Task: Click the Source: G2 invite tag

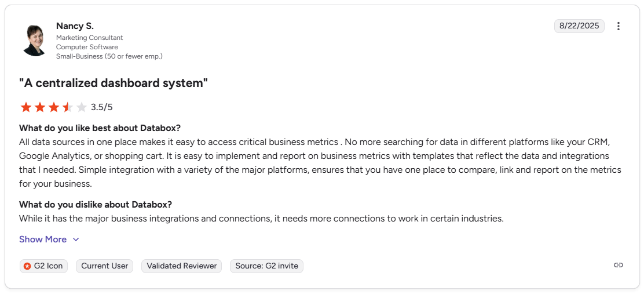Action: (x=266, y=266)
